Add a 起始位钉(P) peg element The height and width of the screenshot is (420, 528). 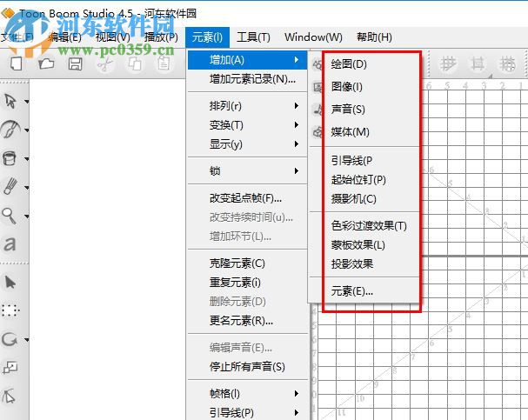tap(364, 180)
